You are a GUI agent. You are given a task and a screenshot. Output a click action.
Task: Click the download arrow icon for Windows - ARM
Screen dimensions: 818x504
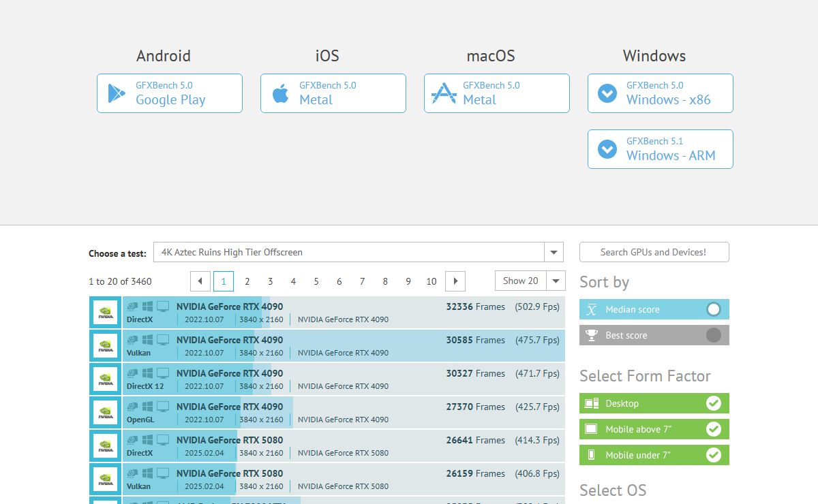tap(607, 149)
